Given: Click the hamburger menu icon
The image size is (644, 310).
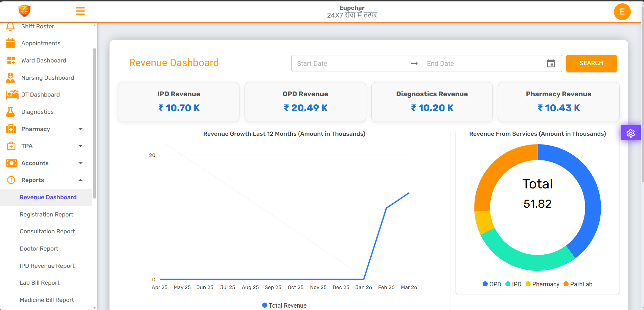Looking at the screenshot, I should click(80, 11).
